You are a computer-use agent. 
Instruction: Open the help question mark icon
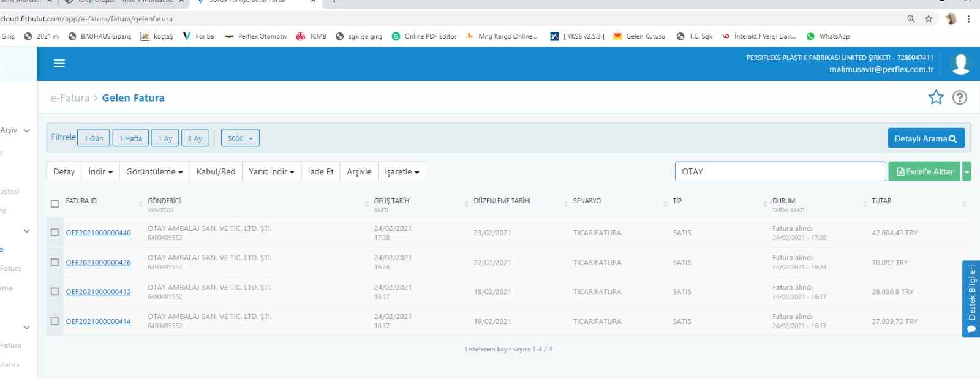click(x=960, y=97)
